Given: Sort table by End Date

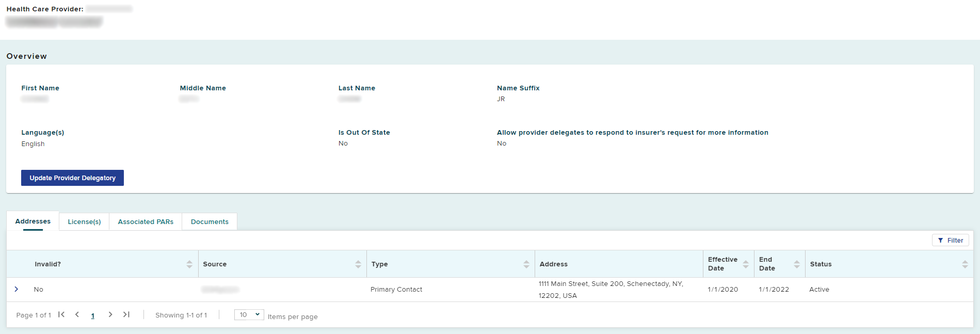Looking at the screenshot, I should (796, 264).
